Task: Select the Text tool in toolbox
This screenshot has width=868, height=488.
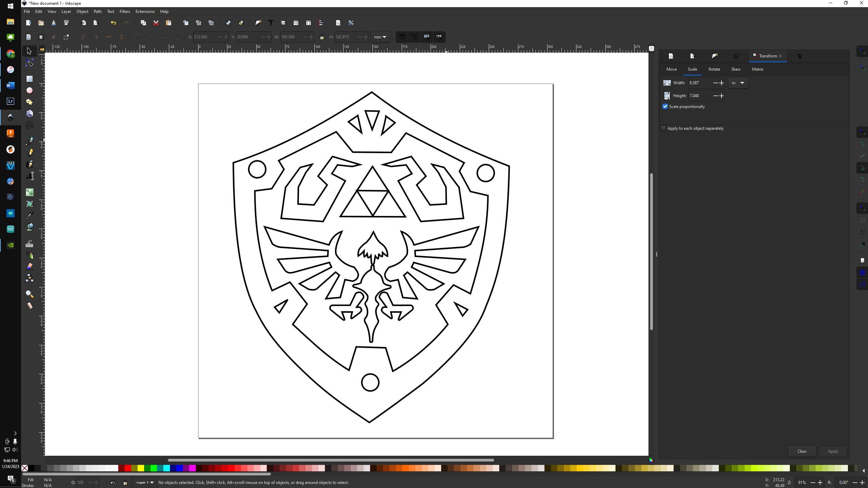Action: click(30, 176)
